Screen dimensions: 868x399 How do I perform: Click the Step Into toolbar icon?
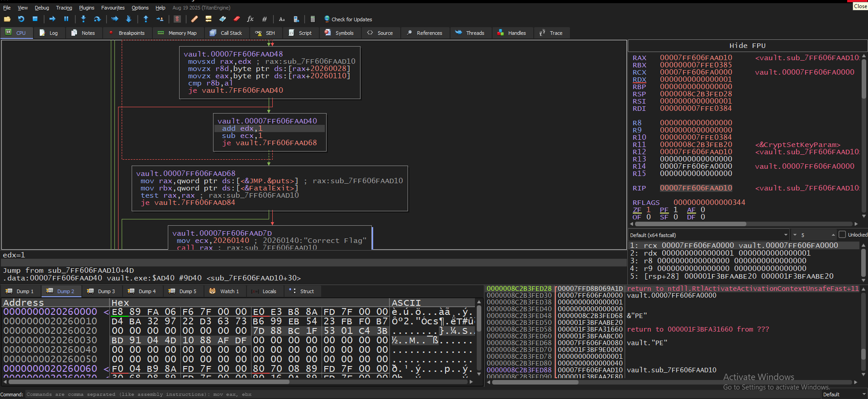[x=83, y=19]
